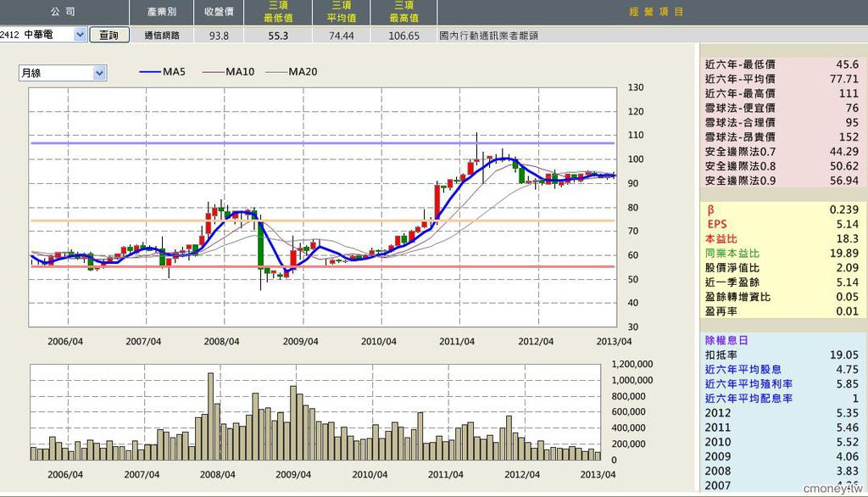
Task: Click the closing price value 93.8
Action: coord(219,36)
